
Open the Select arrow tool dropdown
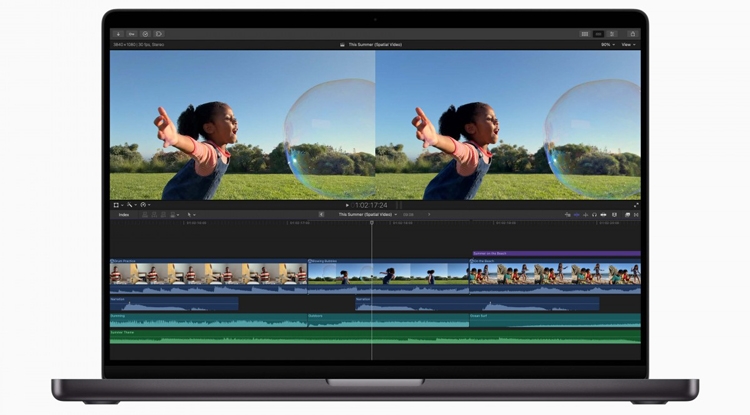tap(191, 215)
